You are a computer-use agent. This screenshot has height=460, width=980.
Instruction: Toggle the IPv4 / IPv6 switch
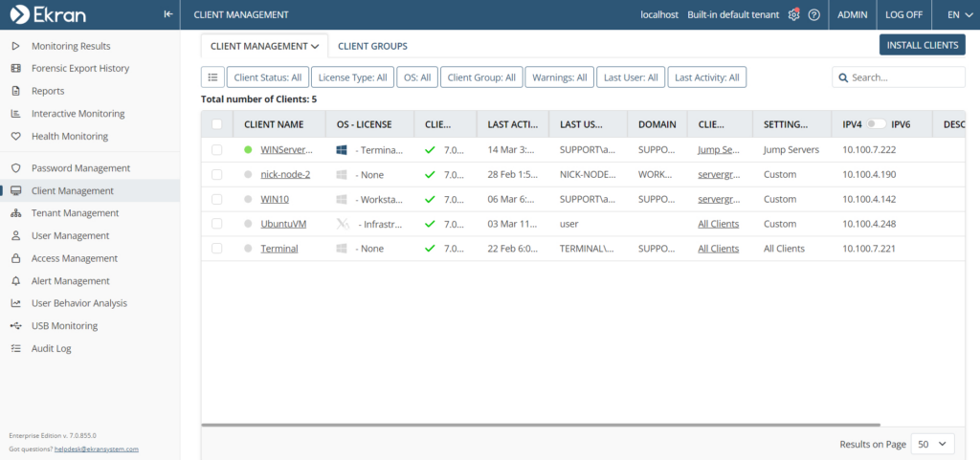point(876,124)
